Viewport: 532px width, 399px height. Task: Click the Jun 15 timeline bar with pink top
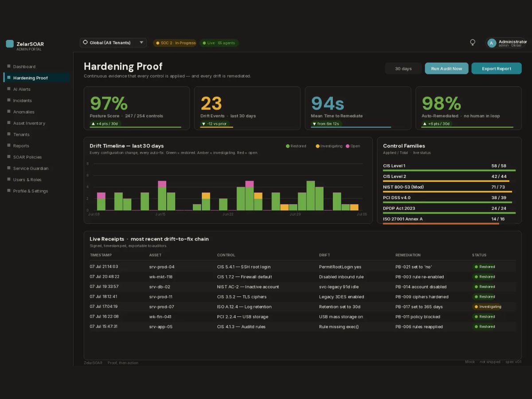tap(162, 196)
